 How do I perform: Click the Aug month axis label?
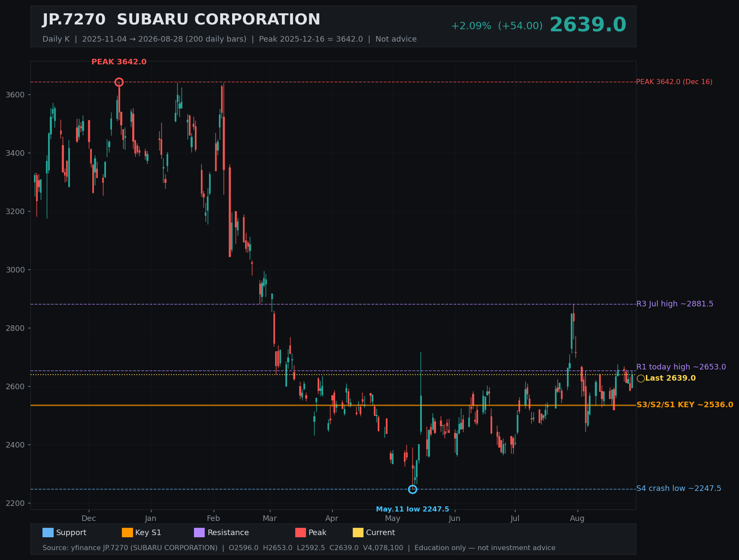point(577,518)
